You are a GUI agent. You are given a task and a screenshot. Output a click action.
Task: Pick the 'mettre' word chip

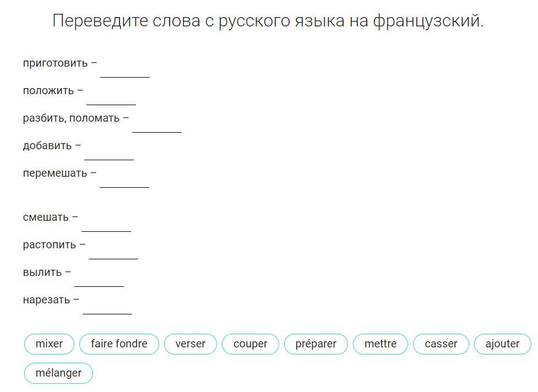pos(381,344)
